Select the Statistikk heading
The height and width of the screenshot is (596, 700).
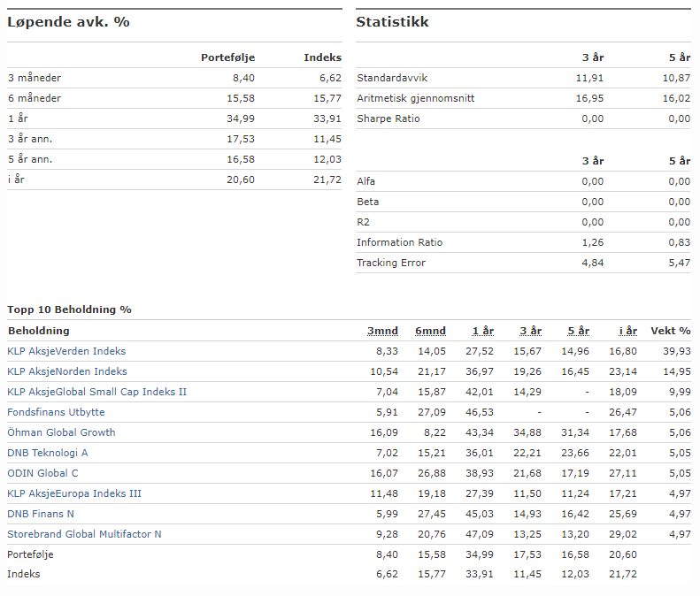392,22
